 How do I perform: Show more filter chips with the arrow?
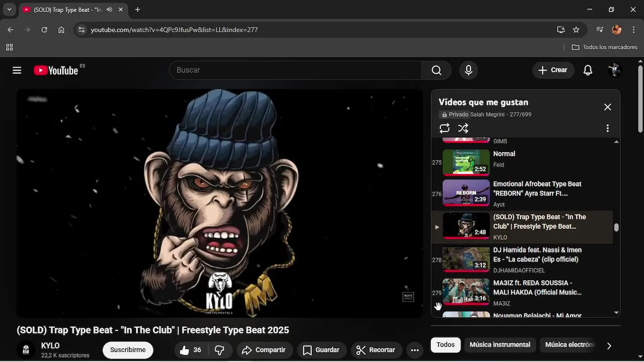(x=609, y=345)
